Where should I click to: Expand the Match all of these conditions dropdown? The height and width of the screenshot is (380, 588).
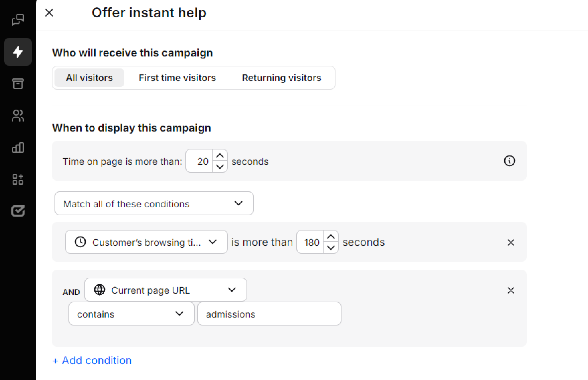[x=154, y=203]
